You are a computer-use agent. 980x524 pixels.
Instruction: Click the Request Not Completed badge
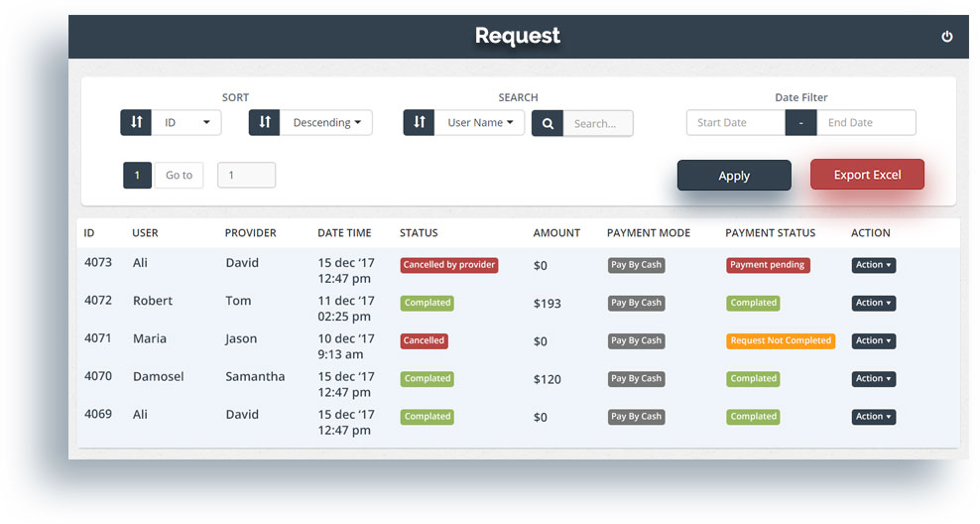pos(781,340)
